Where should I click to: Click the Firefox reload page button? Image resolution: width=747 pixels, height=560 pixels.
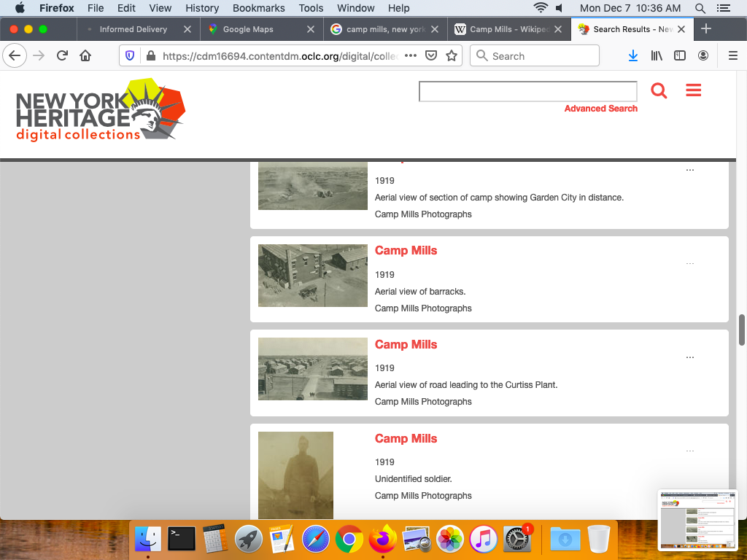click(x=62, y=56)
